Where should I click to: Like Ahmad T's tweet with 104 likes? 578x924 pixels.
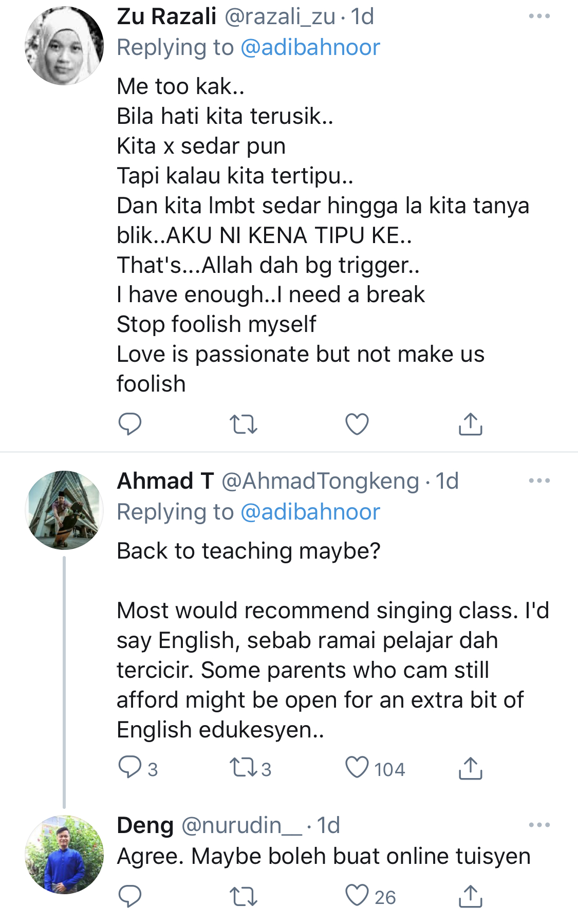pyautogui.click(x=357, y=768)
